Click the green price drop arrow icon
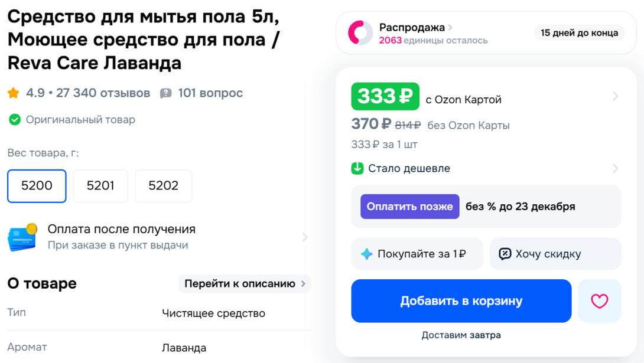Image resolution: width=644 pixels, height=363 pixels. click(x=359, y=168)
